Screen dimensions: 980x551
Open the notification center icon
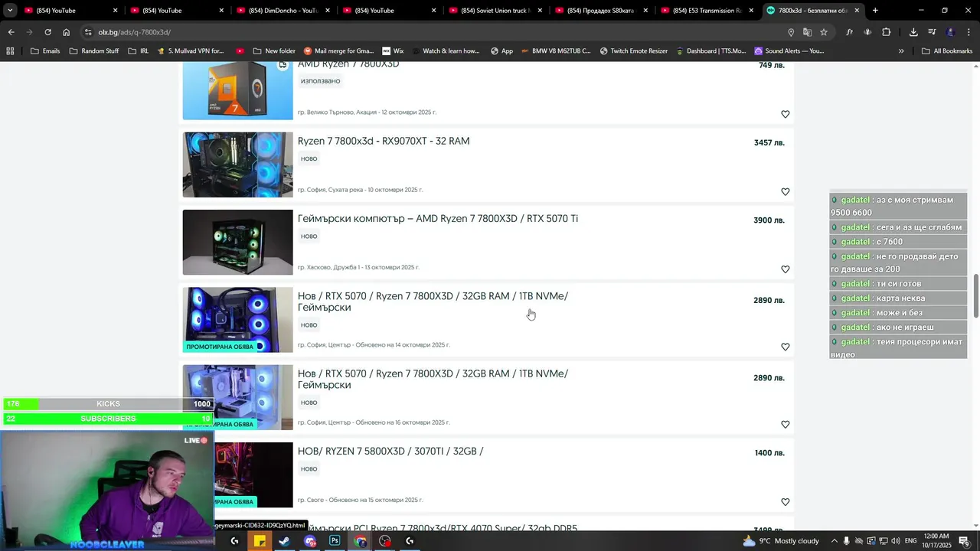964,541
